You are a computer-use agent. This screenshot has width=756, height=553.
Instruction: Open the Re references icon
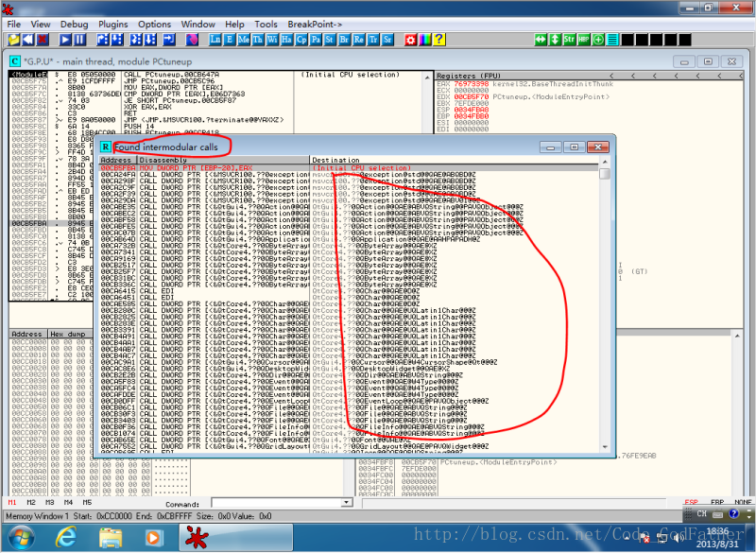click(359, 40)
